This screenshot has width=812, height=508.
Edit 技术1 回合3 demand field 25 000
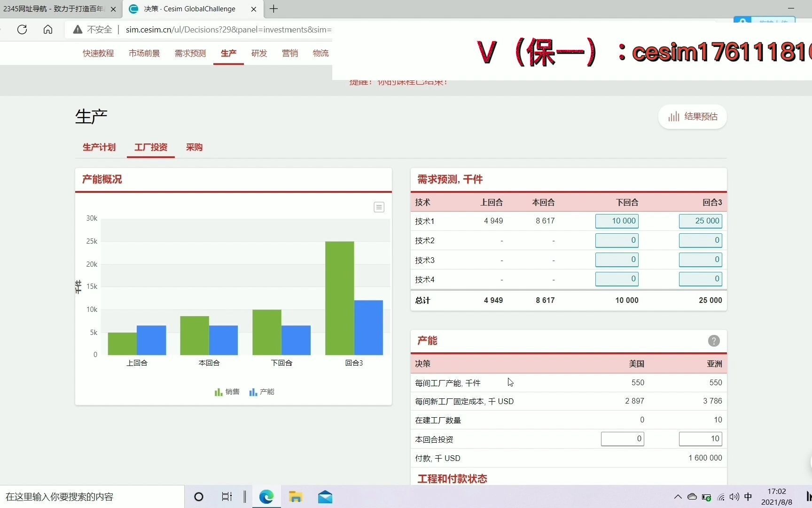(700, 221)
